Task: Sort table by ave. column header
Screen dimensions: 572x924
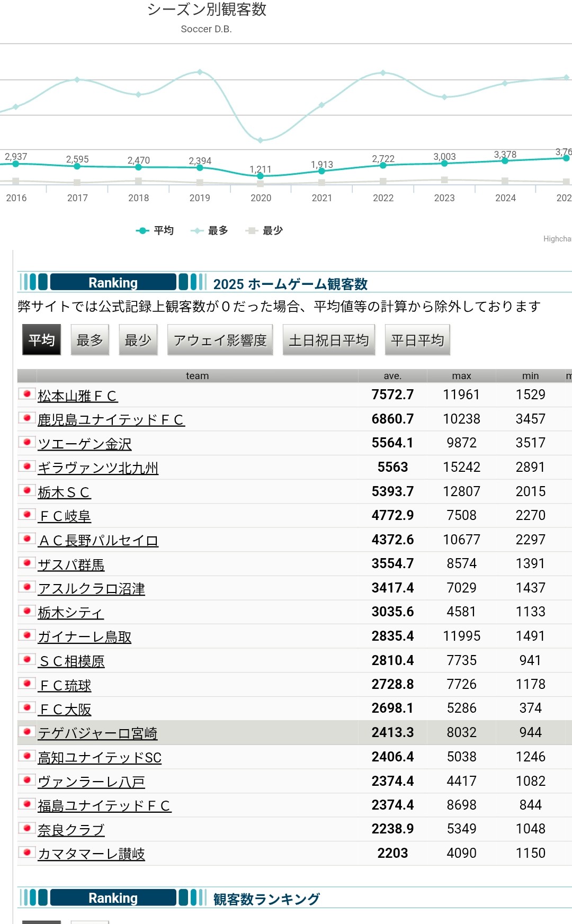Action: 392,376
